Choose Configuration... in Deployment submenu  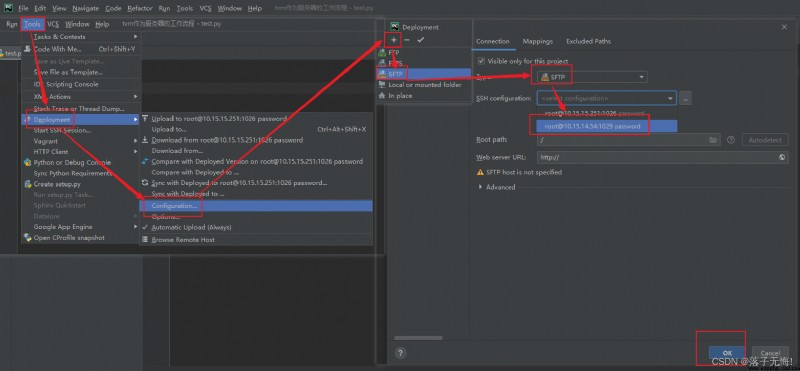256,206
